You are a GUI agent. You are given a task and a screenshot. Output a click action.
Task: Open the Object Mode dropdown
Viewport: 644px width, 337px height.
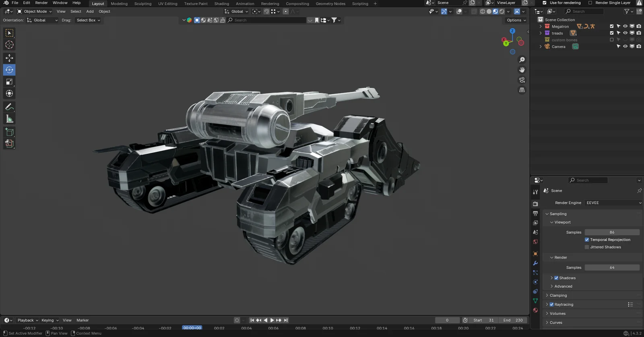[35, 12]
